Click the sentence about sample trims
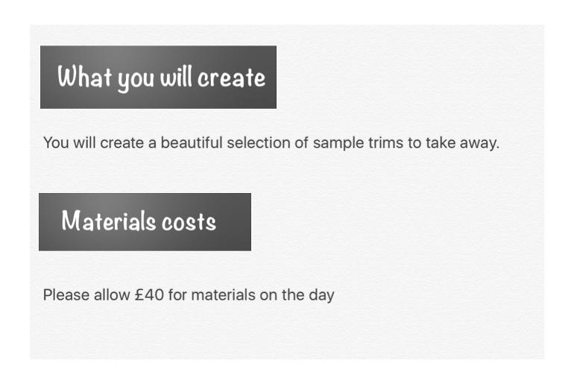This screenshot has width=577, height=392. tap(271, 142)
